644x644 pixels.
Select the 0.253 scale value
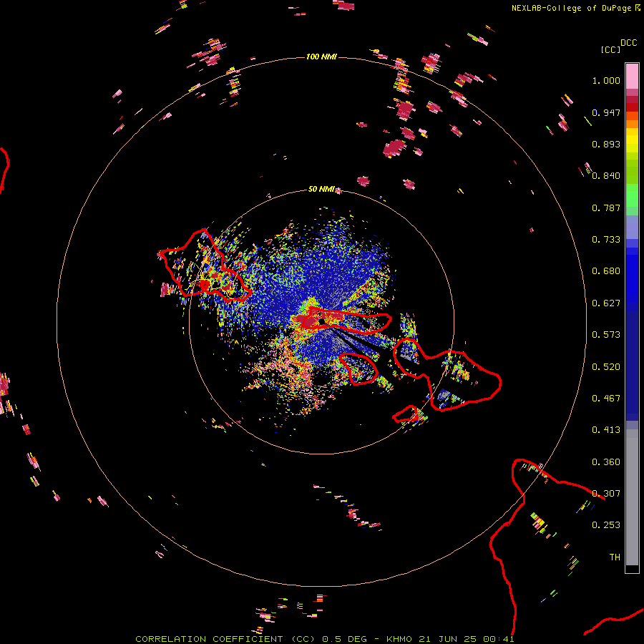pyautogui.click(x=606, y=525)
